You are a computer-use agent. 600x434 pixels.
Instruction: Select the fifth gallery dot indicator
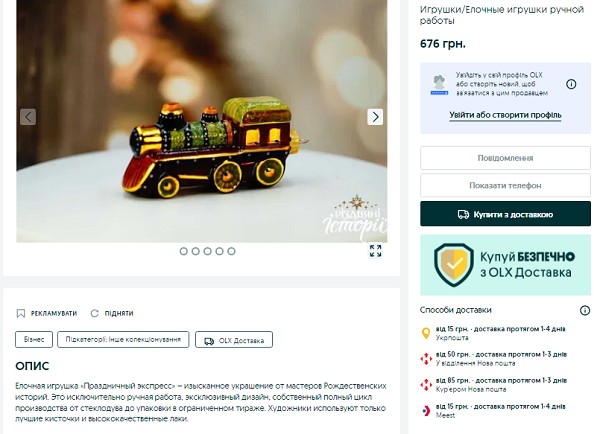[x=231, y=251]
